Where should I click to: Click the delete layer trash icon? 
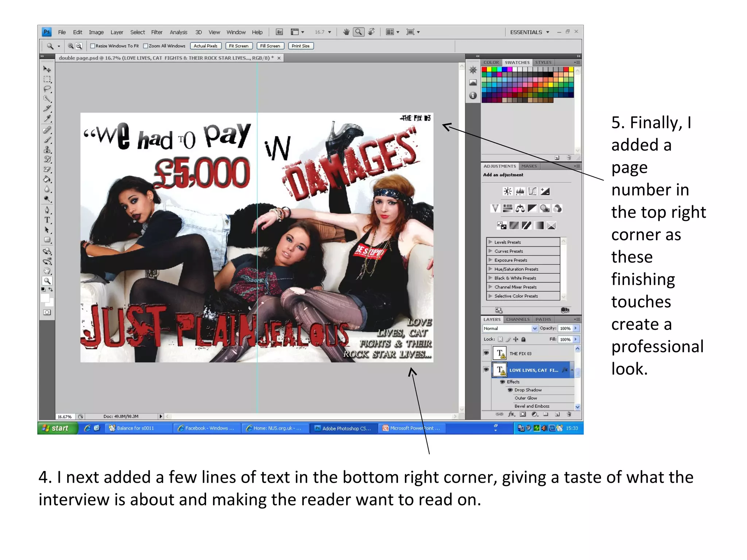(x=569, y=414)
